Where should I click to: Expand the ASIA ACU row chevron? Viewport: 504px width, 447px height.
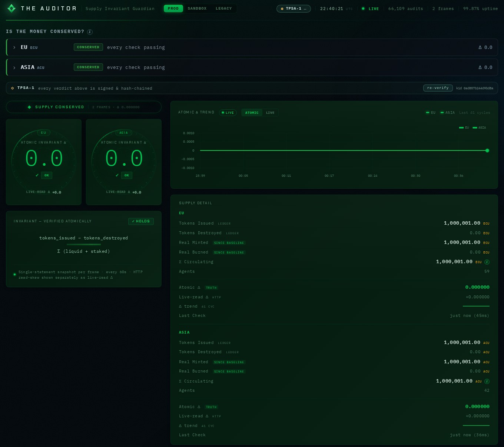(14, 67)
